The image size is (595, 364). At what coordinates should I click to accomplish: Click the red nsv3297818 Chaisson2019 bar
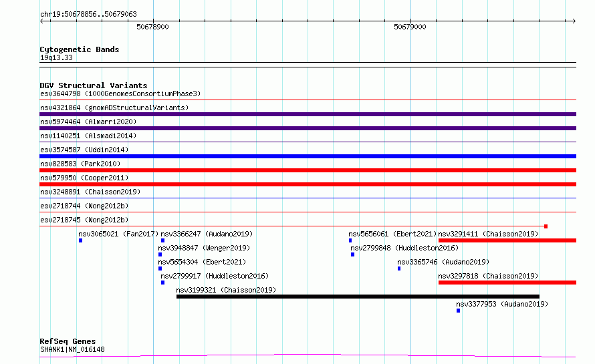(507, 283)
